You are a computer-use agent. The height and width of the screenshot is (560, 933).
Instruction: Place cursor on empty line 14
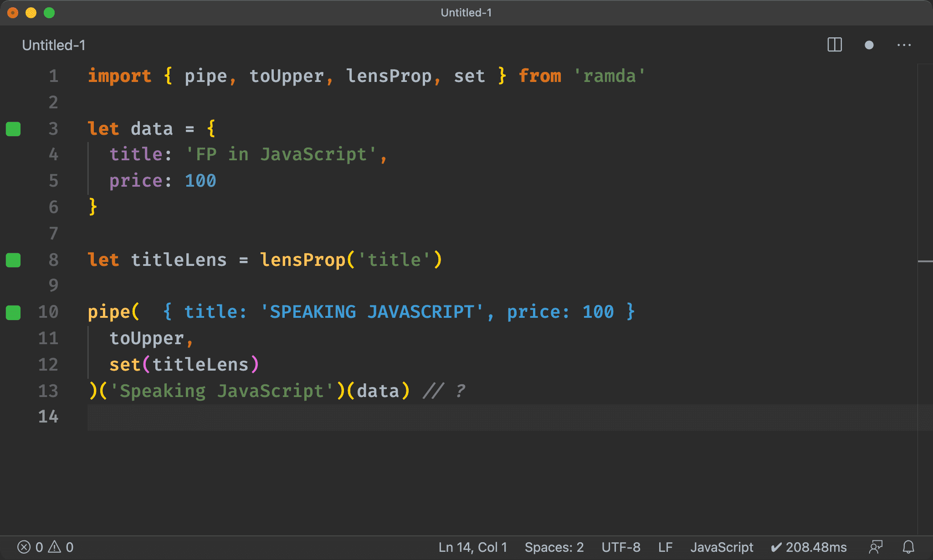click(x=501, y=417)
